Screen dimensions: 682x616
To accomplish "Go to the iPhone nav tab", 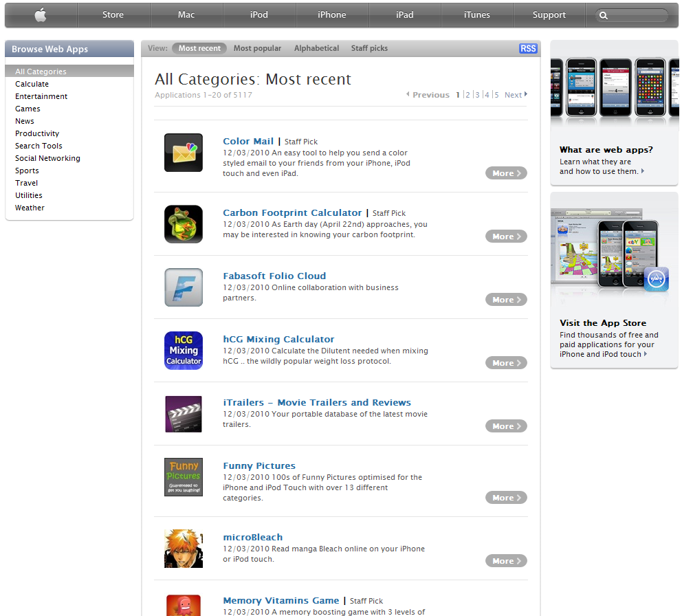I will (332, 15).
